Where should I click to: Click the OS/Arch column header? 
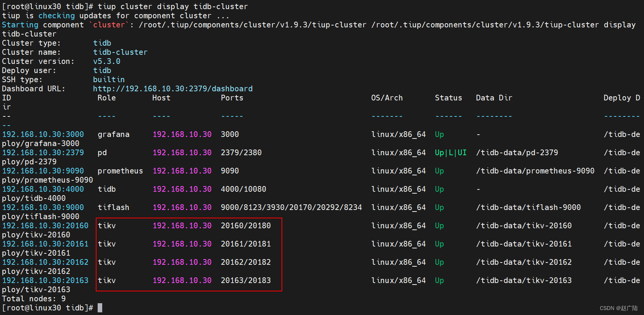[387, 98]
